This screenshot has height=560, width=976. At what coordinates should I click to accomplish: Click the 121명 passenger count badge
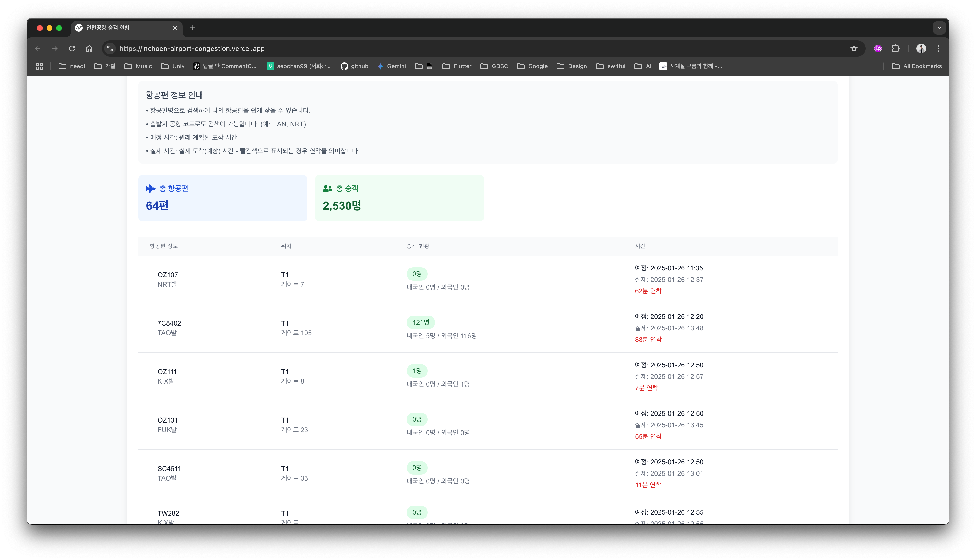[420, 322]
